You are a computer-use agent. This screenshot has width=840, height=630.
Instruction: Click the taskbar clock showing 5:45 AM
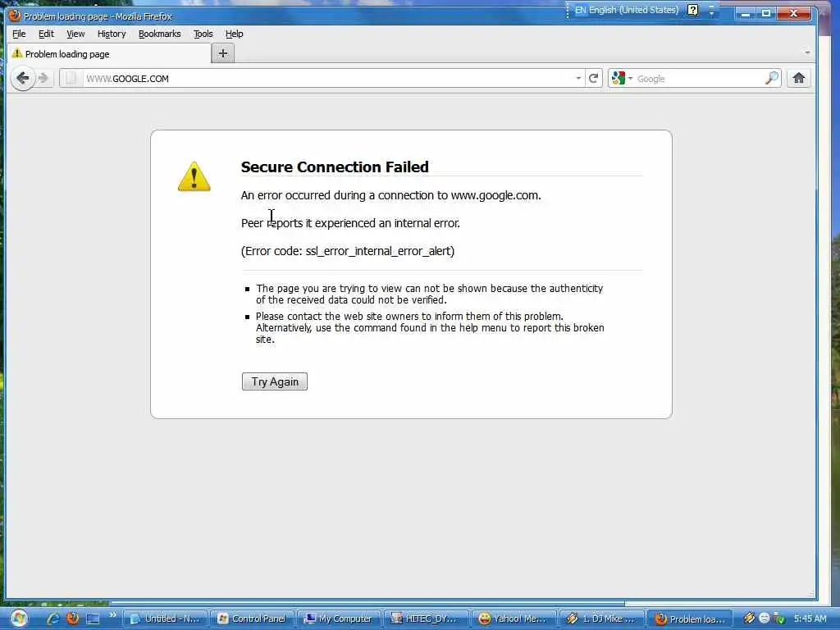click(x=810, y=619)
